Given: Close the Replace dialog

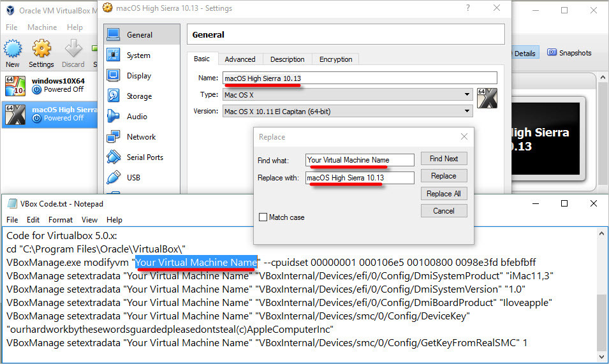Looking at the screenshot, I should click(464, 136).
